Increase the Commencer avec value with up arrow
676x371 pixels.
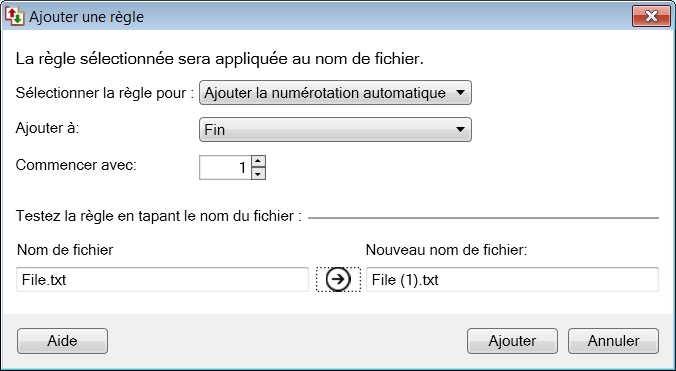[x=258, y=162]
